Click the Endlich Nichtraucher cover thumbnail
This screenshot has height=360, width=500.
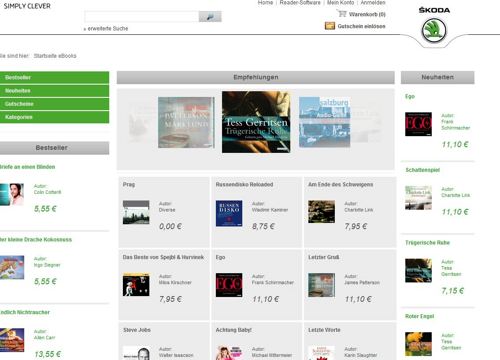click(x=12, y=340)
